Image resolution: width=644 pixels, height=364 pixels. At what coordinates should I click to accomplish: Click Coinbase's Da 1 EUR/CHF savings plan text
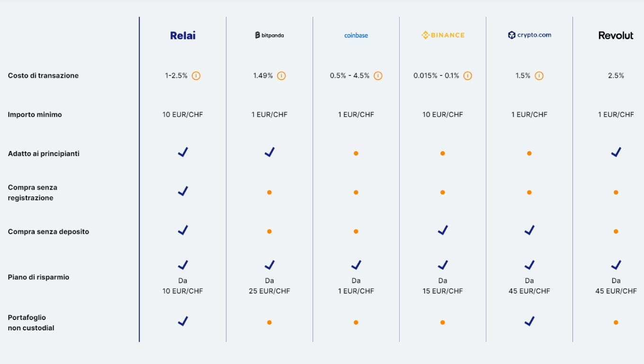coord(356,286)
